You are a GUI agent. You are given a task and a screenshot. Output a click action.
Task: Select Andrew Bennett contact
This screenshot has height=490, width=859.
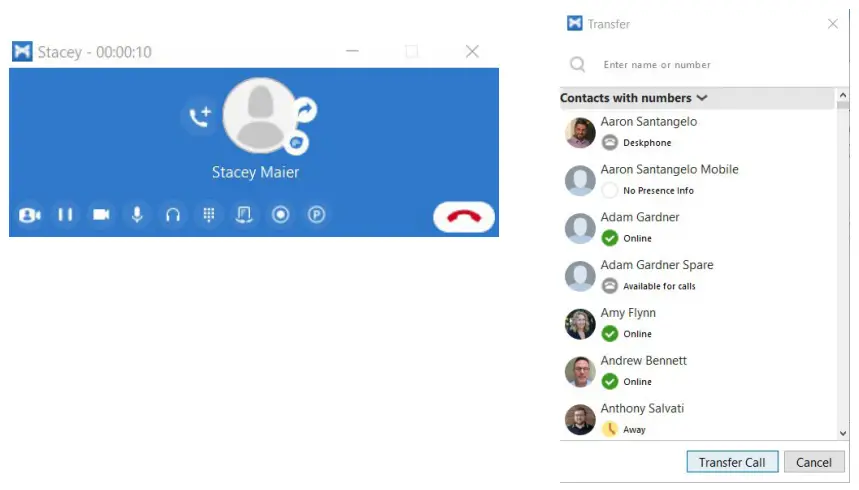(x=698, y=371)
